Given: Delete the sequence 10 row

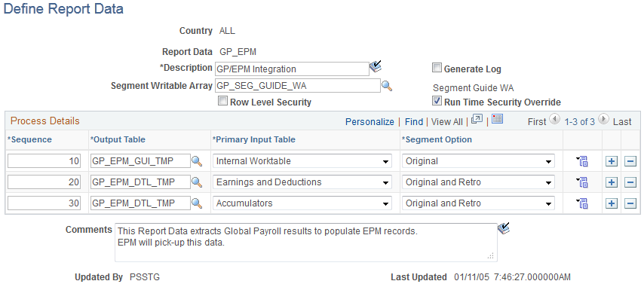Looking at the screenshot, I should tap(630, 161).
